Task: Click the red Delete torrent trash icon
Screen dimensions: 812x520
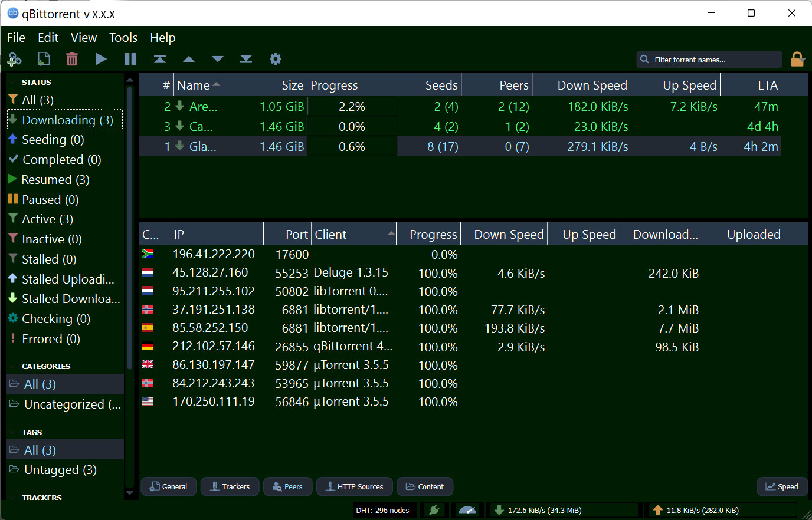Action: 72,59
